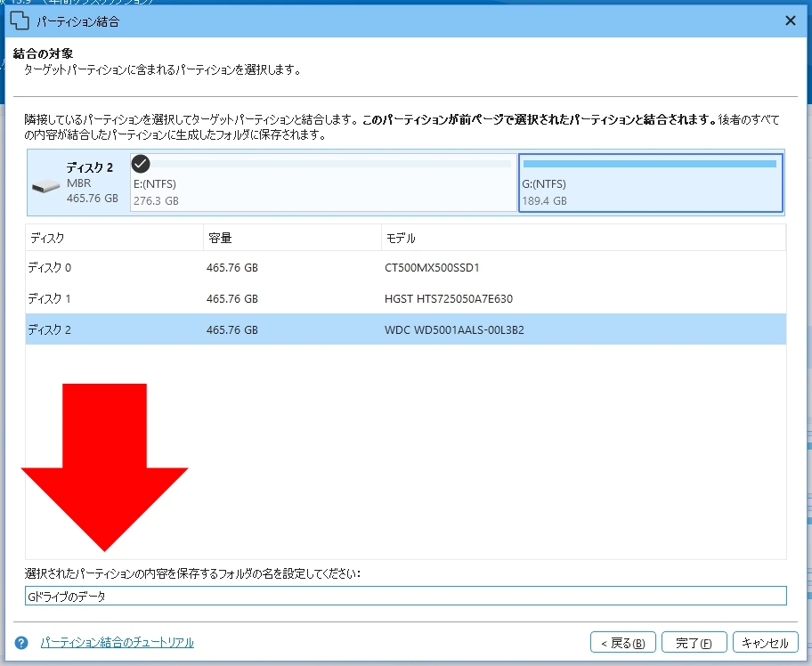Click the ディスク column header

(x=114, y=238)
